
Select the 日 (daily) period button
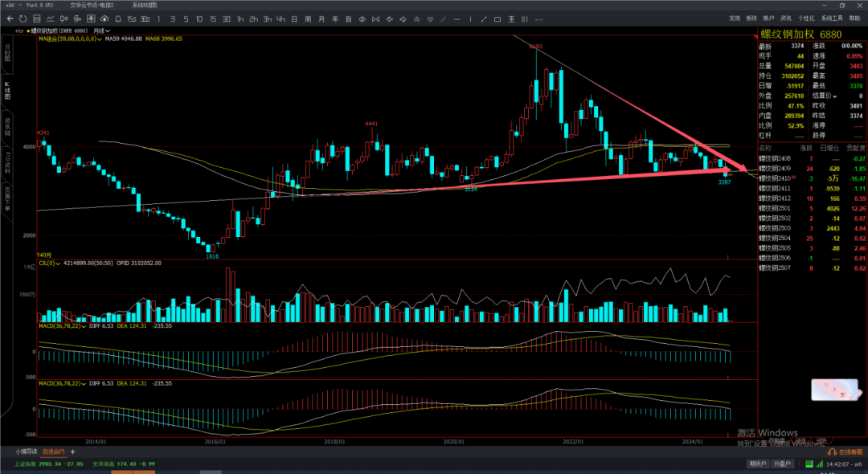pos(294,19)
